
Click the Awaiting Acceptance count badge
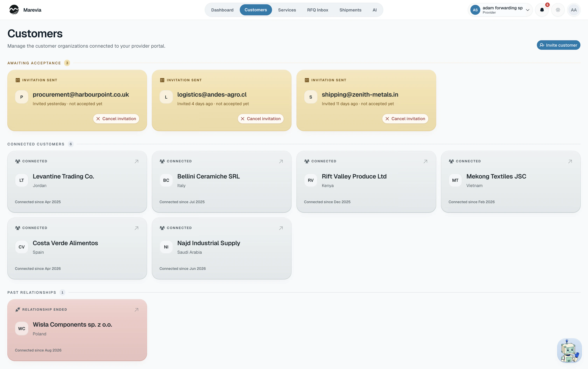pos(67,63)
